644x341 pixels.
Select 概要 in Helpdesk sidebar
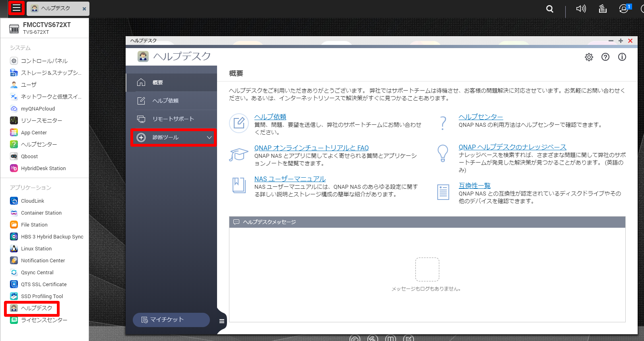(x=171, y=83)
